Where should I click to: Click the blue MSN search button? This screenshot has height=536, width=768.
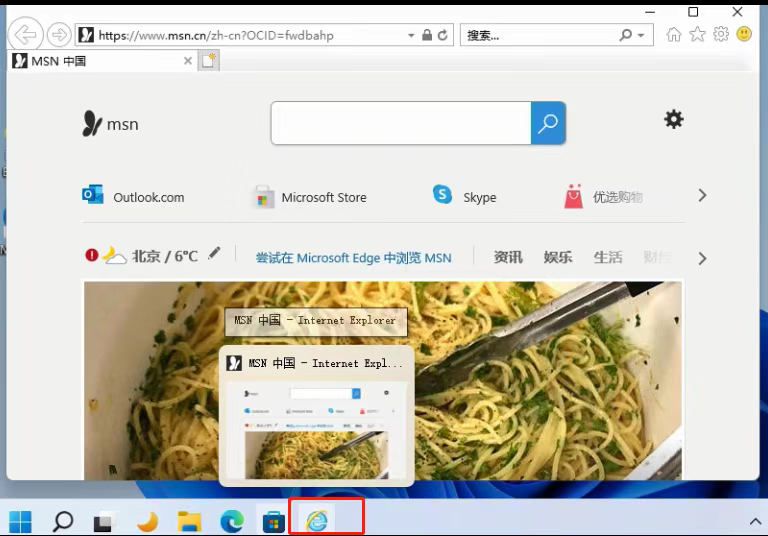pyautogui.click(x=548, y=123)
